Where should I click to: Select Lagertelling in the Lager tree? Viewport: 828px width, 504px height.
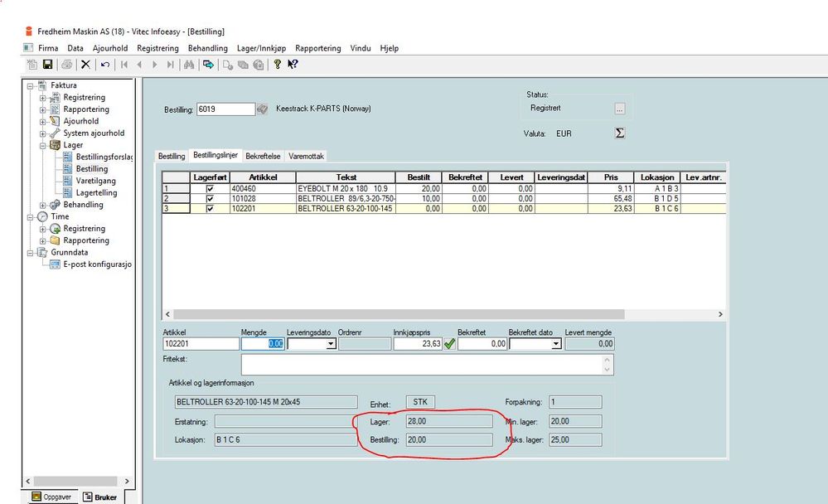click(97, 193)
